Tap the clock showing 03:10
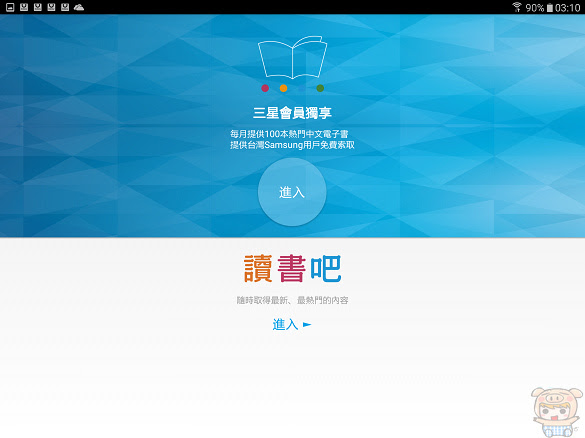The width and height of the screenshot is (585, 438). [567, 7]
